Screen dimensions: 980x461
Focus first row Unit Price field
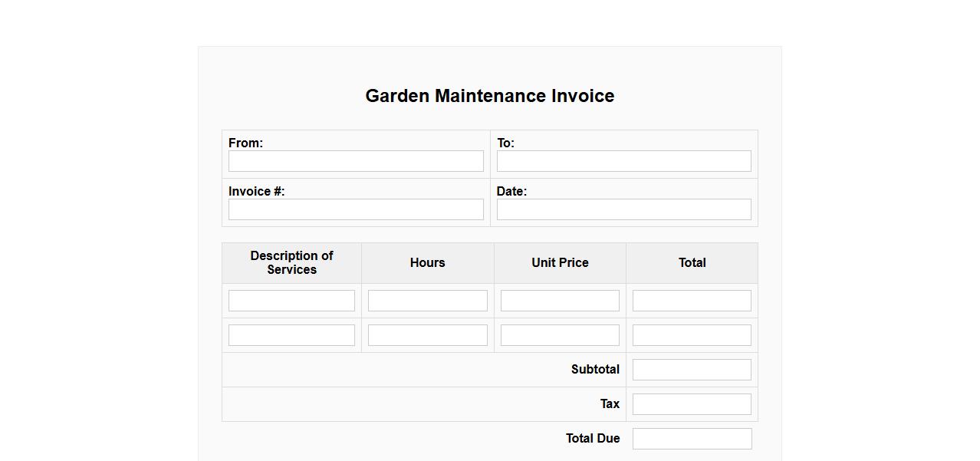coord(560,301)
